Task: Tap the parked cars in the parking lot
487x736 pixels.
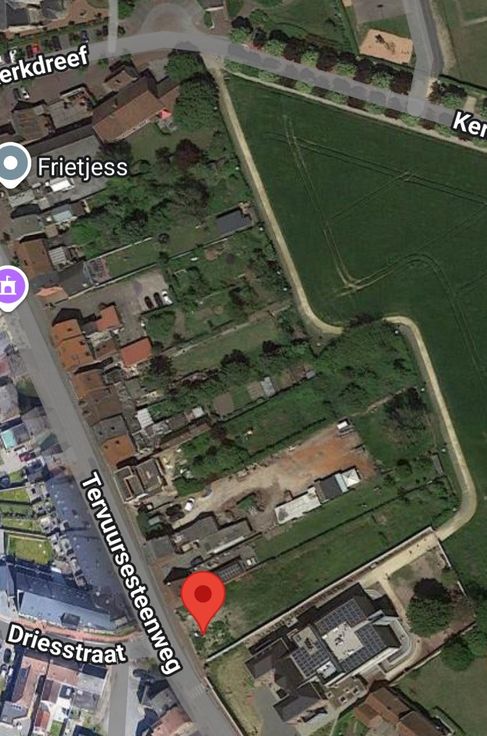Action: click(158, 300)
